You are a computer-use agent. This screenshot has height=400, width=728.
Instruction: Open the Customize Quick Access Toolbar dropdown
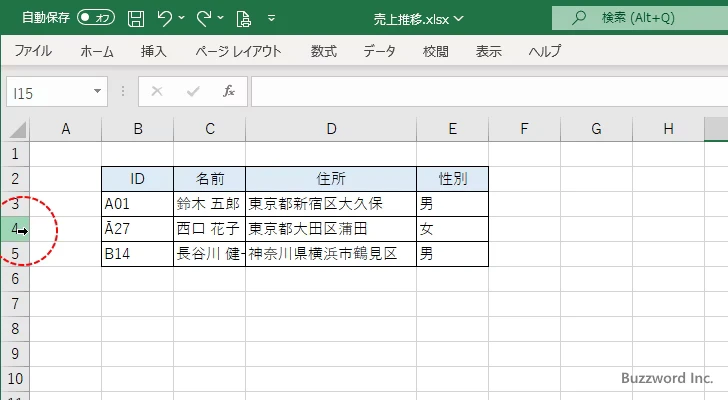click(x=272, y=19)
